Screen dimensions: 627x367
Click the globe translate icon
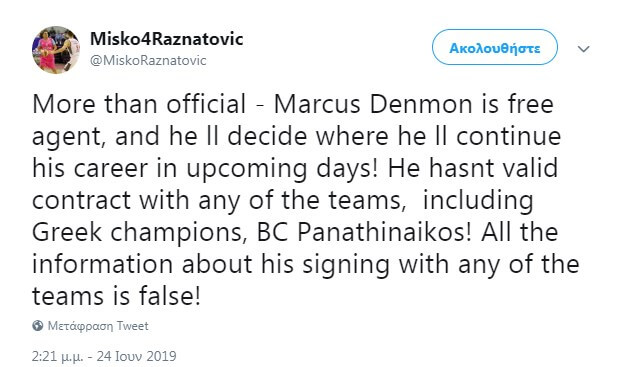coord(38,326)
